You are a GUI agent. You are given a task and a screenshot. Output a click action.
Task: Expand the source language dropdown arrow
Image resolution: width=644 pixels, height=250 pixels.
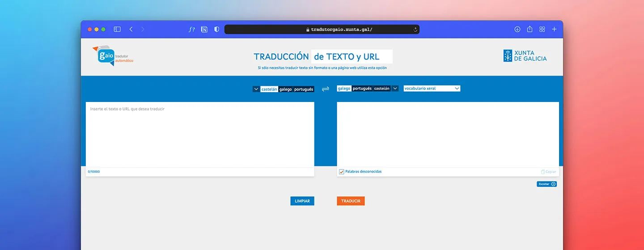[256, 89]
